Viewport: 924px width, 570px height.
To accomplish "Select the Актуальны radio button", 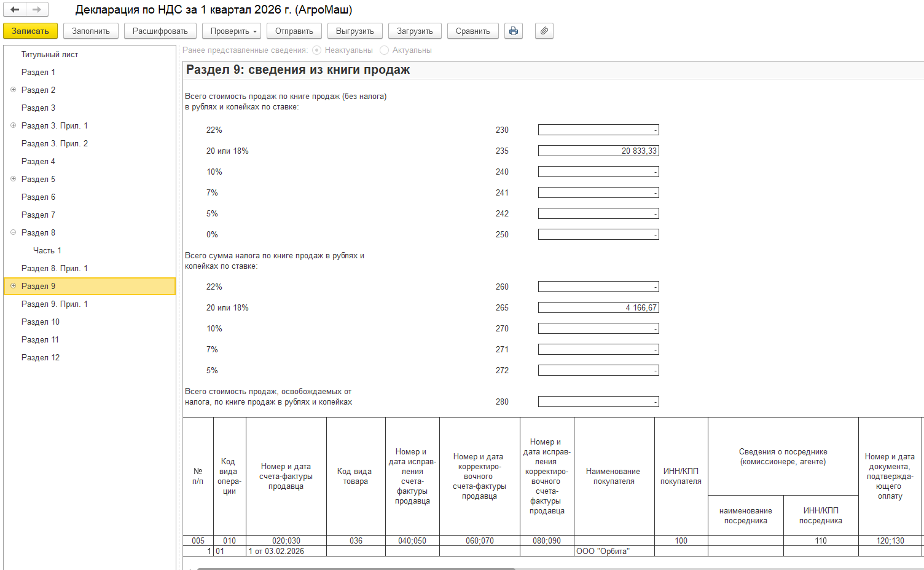I will click(385, 50).
